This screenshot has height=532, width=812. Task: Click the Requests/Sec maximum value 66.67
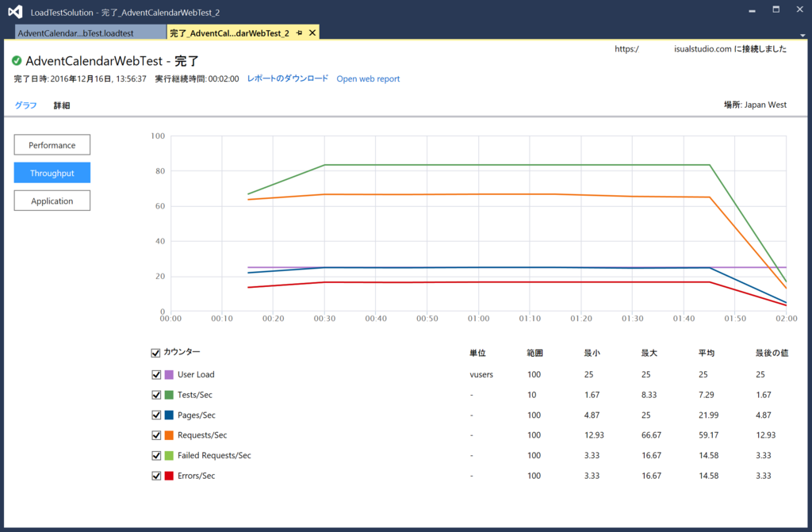(651, 435)
